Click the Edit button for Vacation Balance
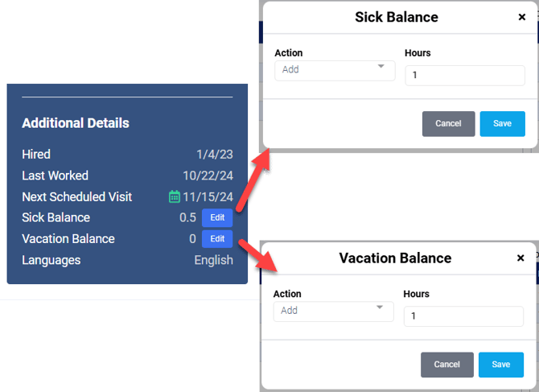The image size is (539, 392). [x=217, y=239]
